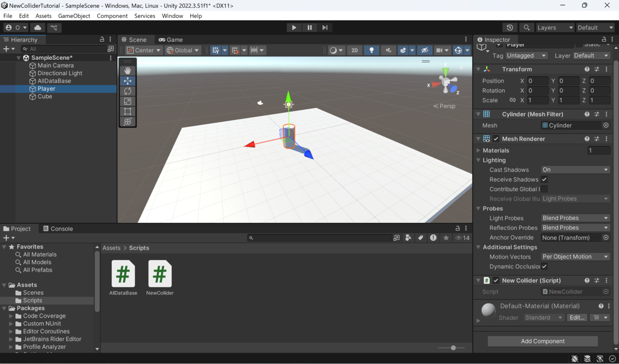Select the Transform tool
Image resolution: width=619 pixels, height=364 pixels.
[127, 122]
